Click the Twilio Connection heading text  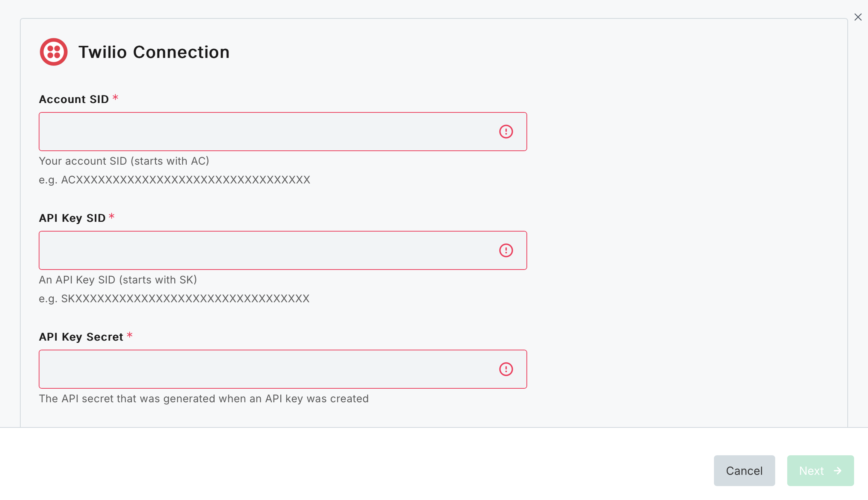click(x=154, y=52)
